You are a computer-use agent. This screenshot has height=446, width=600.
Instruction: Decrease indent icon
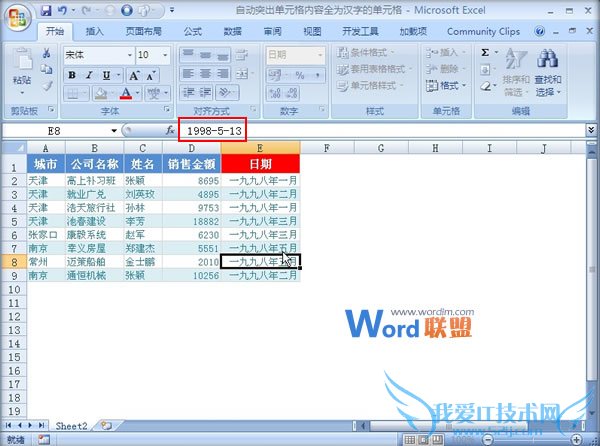click(x=188, y=93)
